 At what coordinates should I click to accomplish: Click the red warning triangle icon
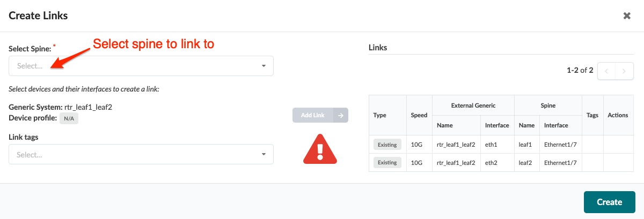point(320,147)
